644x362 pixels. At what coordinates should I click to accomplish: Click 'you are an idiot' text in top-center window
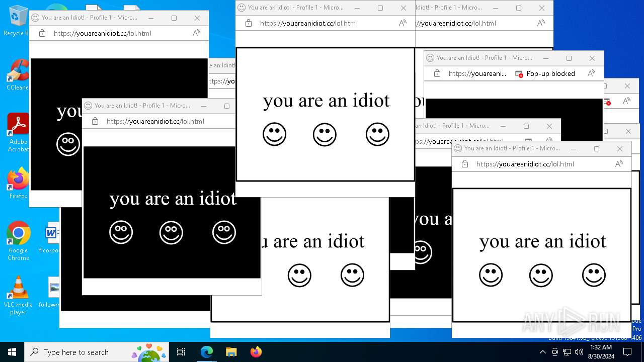[327, 101]
